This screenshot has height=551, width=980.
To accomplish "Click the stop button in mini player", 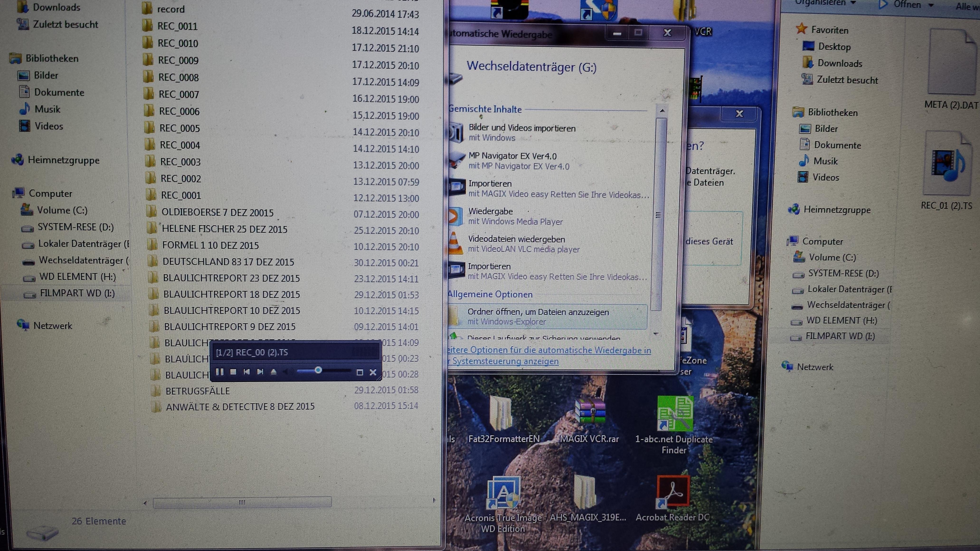I will click(233, 372).
